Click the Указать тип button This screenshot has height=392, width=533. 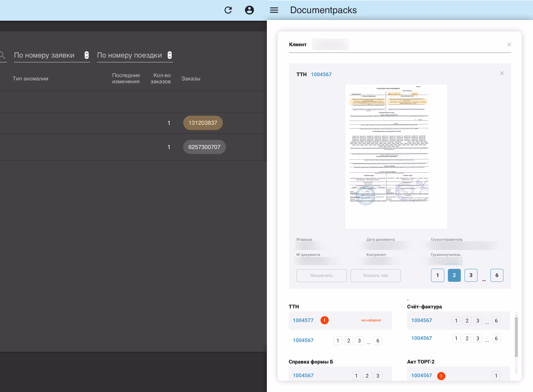[x=375, y=276]
